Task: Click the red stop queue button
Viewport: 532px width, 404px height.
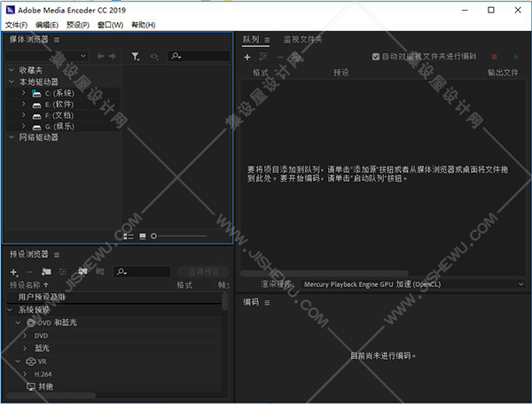Action: coord(495,57)
